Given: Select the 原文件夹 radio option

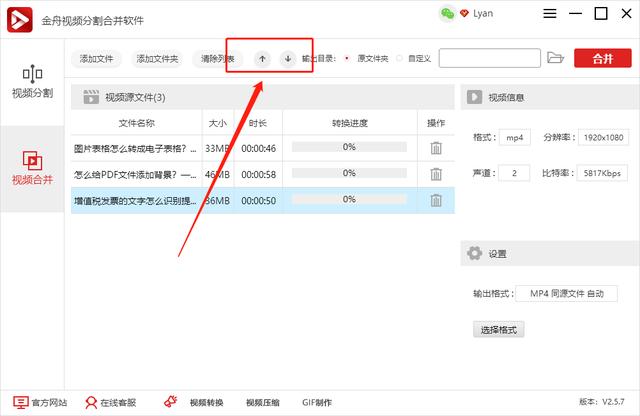Looking at the screenshot, I should point(347,58).
